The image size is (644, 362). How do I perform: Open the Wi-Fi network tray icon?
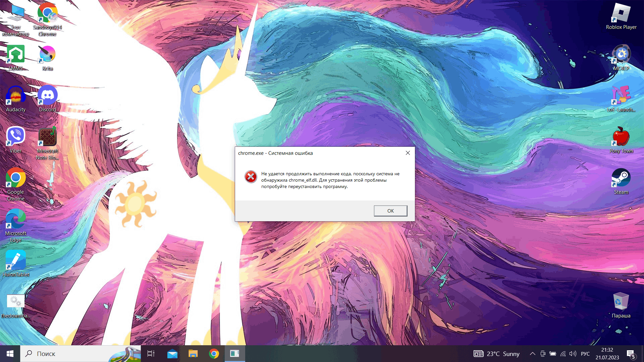pyautogui.click(x=563, y=354)
